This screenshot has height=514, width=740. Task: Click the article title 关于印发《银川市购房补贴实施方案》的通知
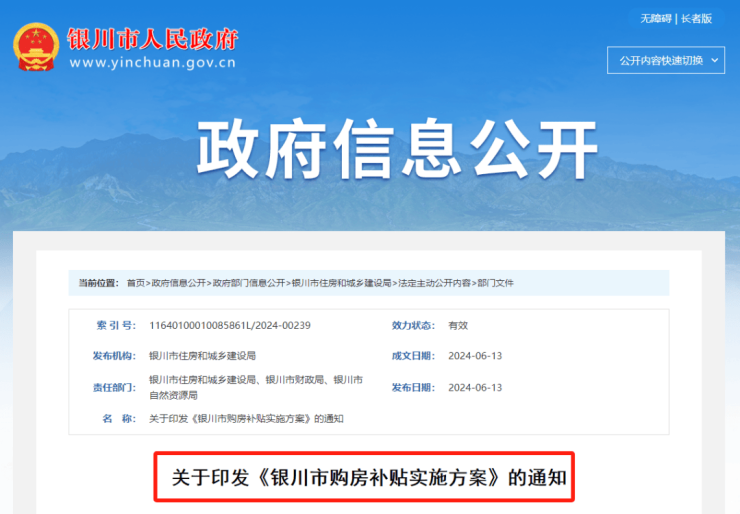[x=369, y=477]
